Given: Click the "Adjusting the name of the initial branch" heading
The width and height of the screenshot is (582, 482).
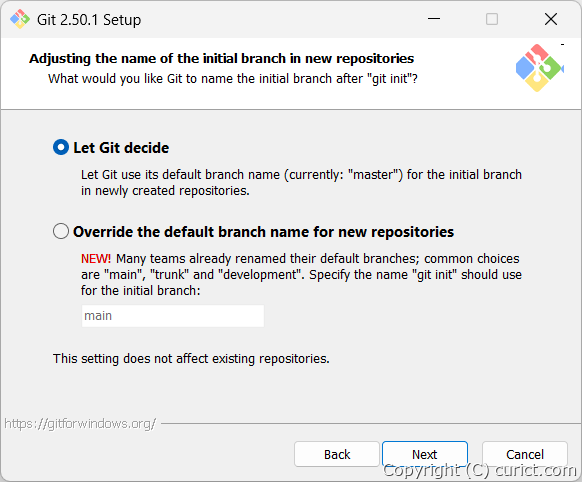Looking at the screenshot, I should (222, 59).
